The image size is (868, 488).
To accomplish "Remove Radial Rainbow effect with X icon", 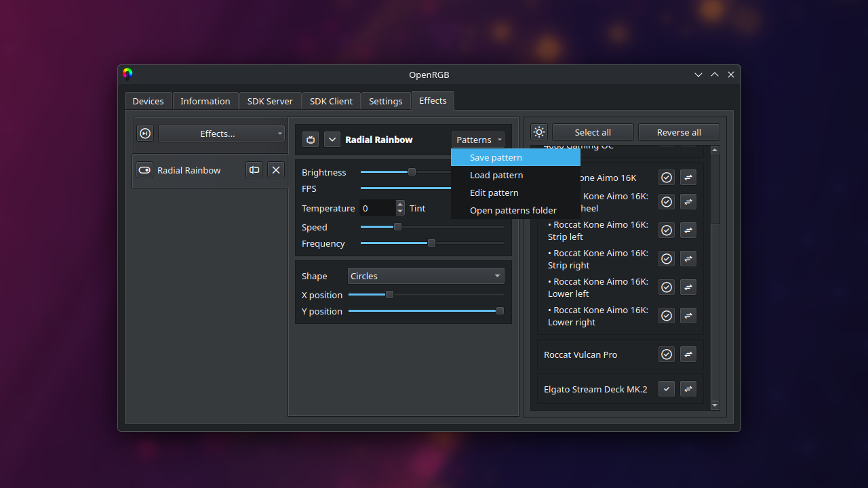I will click(276, 170).
